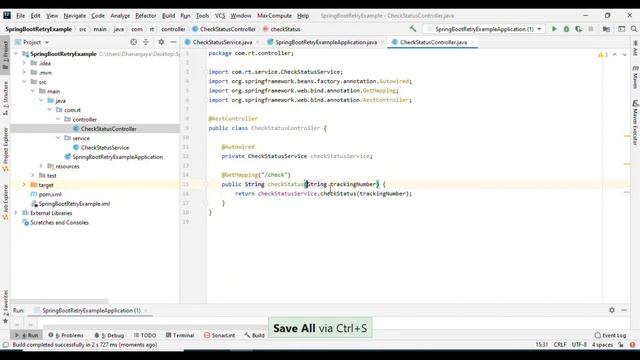
Task: Click the hammer Build Project icon
Action: pos(413,29)
